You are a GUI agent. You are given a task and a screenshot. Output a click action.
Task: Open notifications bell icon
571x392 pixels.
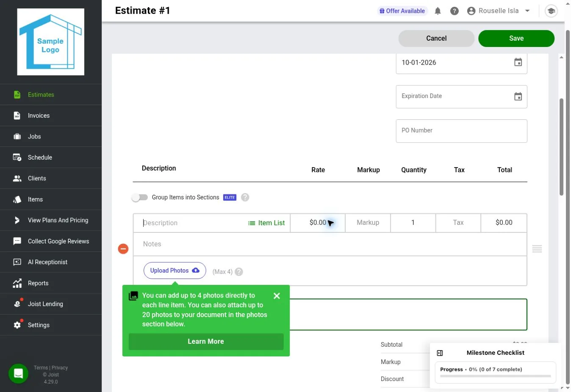pos(438,11)
